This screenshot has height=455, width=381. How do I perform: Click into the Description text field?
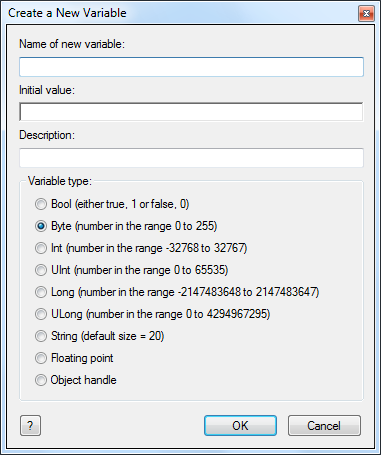tap(191, 158)
